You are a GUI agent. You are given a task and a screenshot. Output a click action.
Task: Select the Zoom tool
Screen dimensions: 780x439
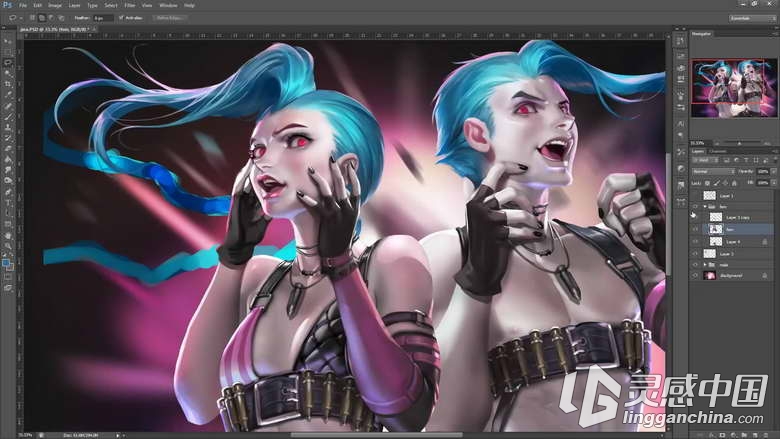click(x=8, y=246)
